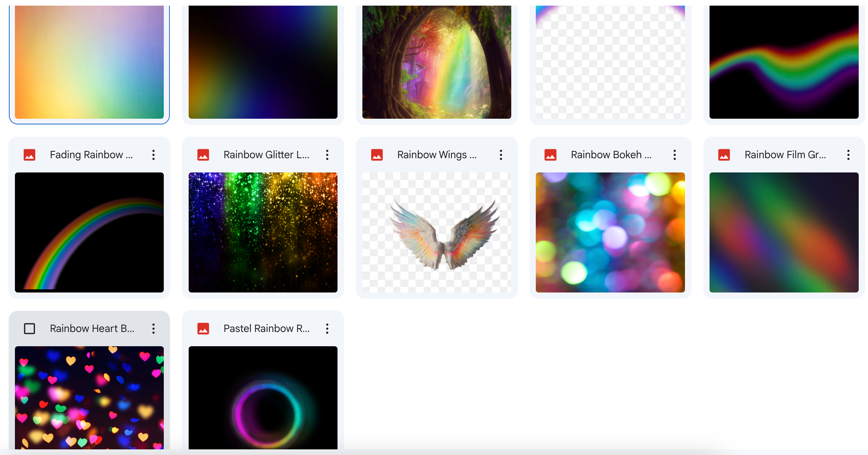Image resolution: width=868 pixels, height=455 pixels.
Task: Select the wavy rainbow on black thumbnail
Action: [784, 62]
